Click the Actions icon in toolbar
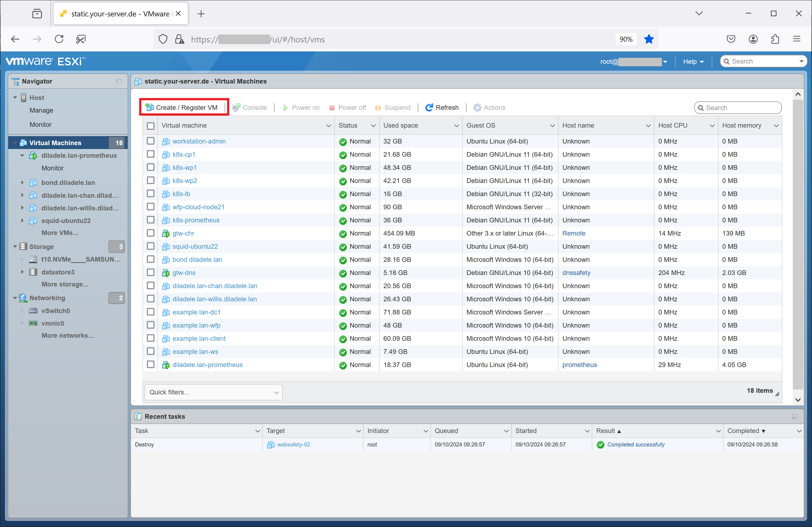Screen dimensions: 812x527 click(x=478, y=107)
